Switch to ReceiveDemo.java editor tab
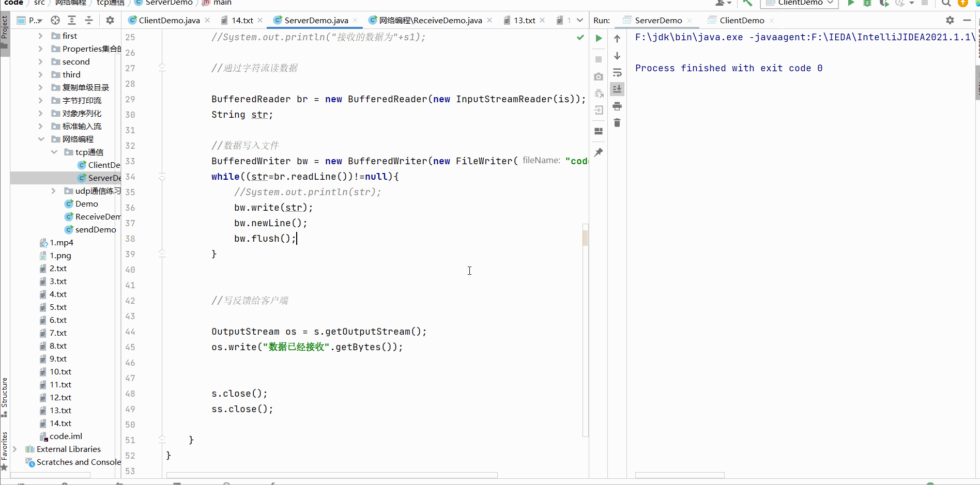This screenshot has height=485, width=980. (x=430, y=20)
